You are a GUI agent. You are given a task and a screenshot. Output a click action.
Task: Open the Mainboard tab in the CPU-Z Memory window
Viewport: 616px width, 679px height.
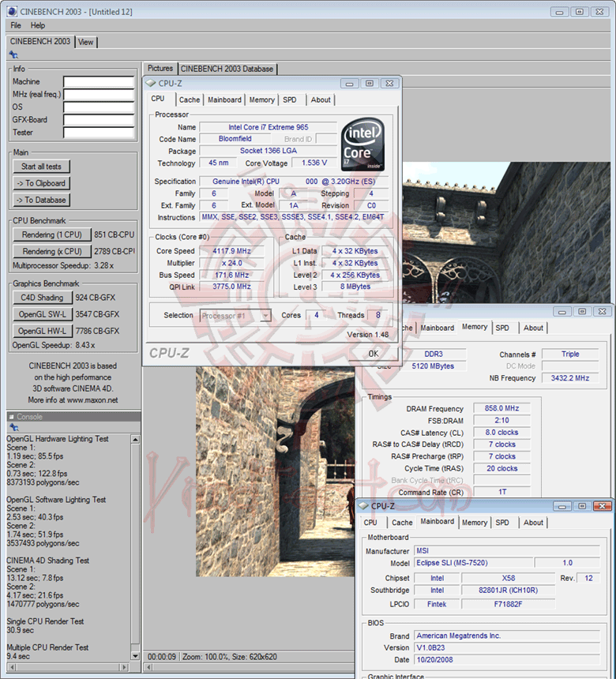(x=437, y=328)
